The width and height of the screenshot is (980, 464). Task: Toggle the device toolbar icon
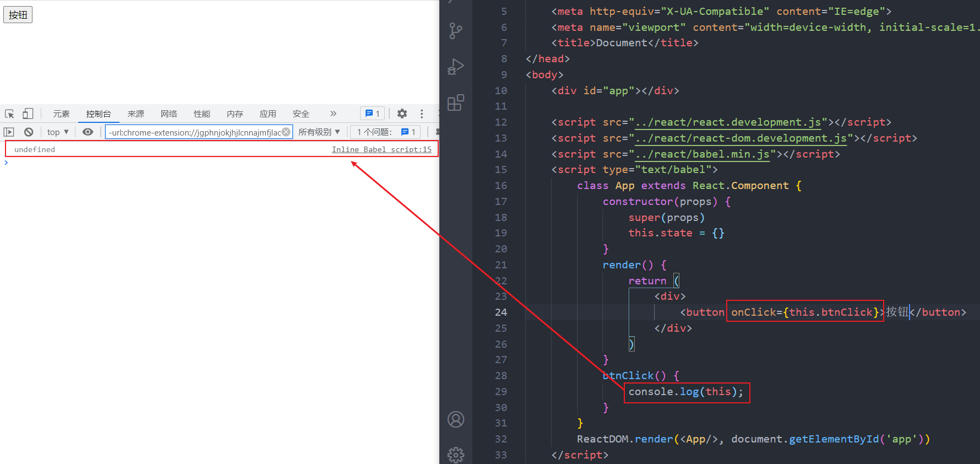tap(28, 114)
